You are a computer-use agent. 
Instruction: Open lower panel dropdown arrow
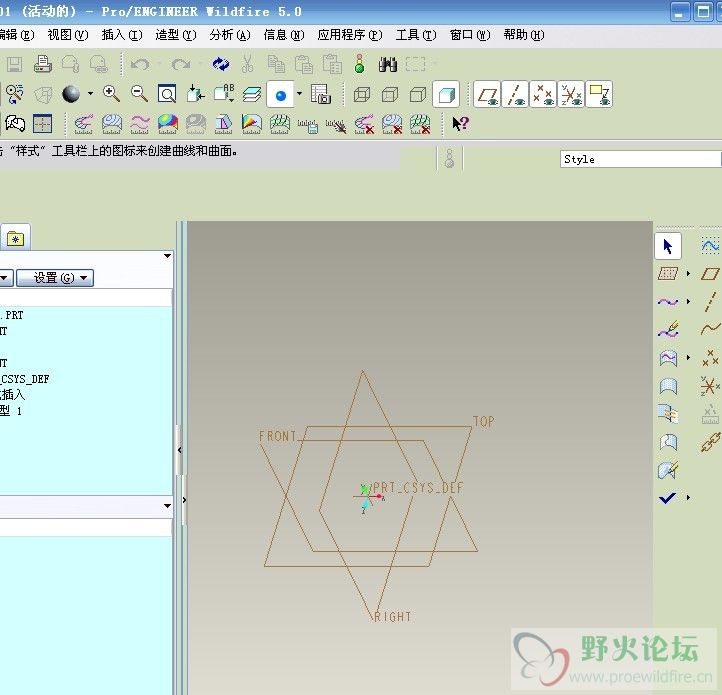168,506
